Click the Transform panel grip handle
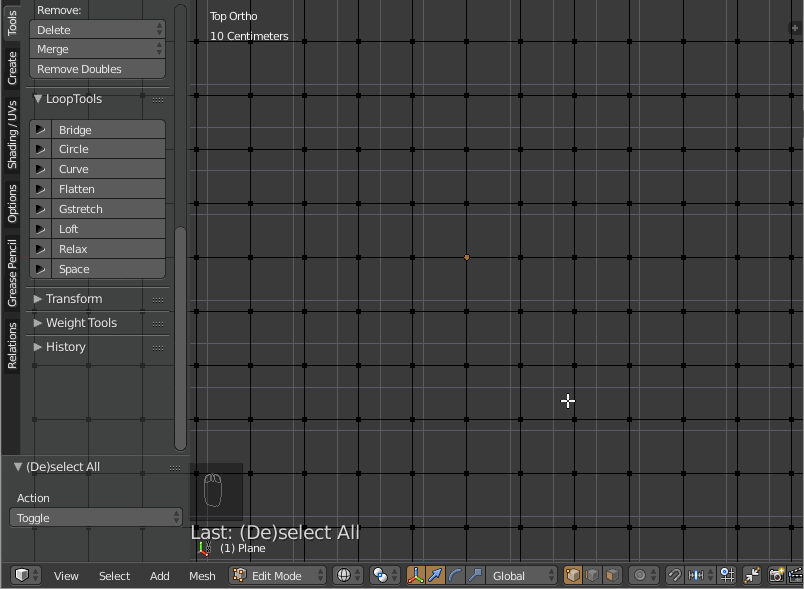This screenshot has height=589, width=804. (x=158, y=300)
